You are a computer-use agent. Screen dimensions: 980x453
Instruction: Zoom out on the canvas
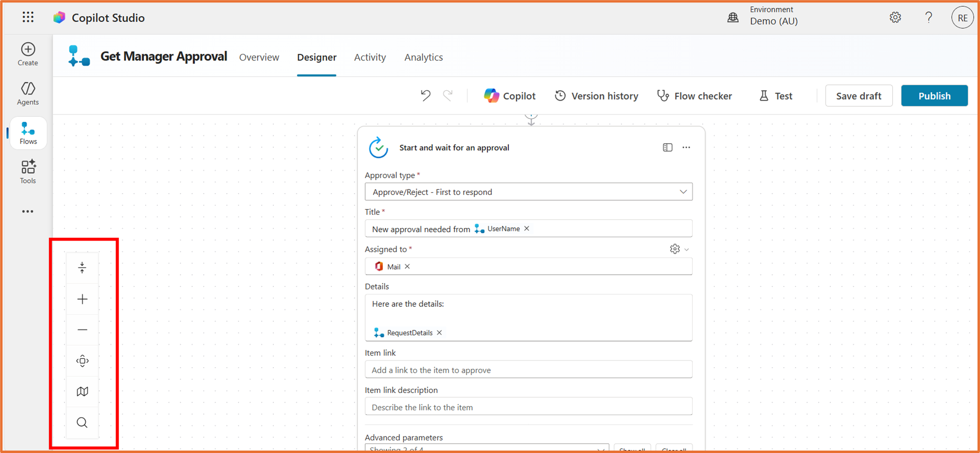[x=82, y=330]
